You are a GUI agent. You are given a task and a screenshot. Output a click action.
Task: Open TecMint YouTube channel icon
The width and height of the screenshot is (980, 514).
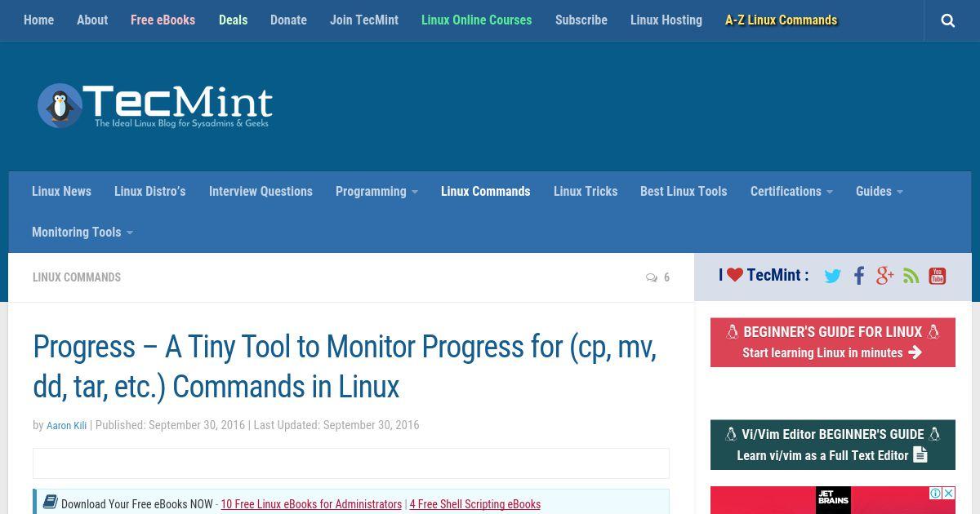coord(938,276)
